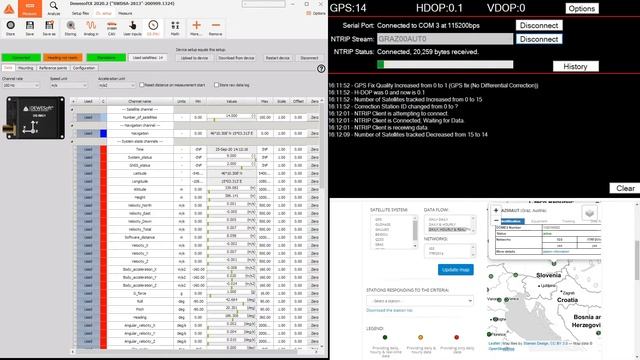This screenshot has height=360, width=640.
Task: Select the DS-IMU compass icon
Action: coord(153,25)
